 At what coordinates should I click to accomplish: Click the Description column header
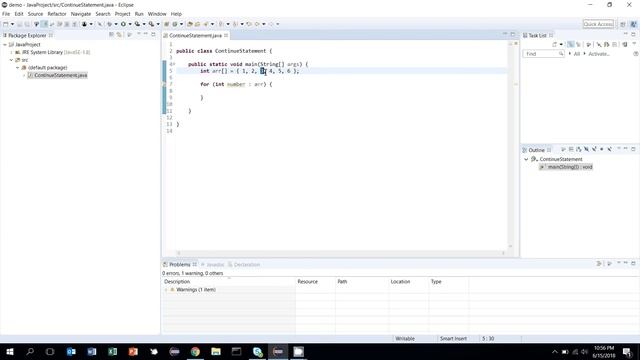pos(177,282)
